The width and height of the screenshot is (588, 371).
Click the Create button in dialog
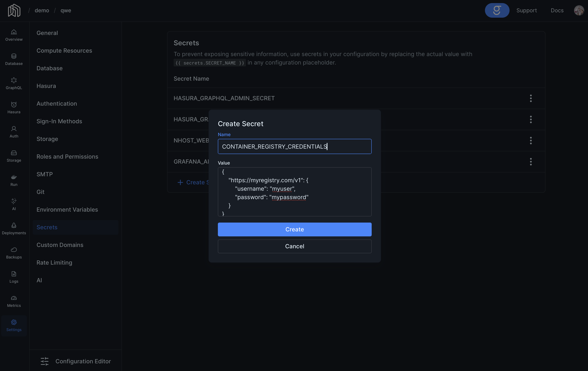coord(295,229)
